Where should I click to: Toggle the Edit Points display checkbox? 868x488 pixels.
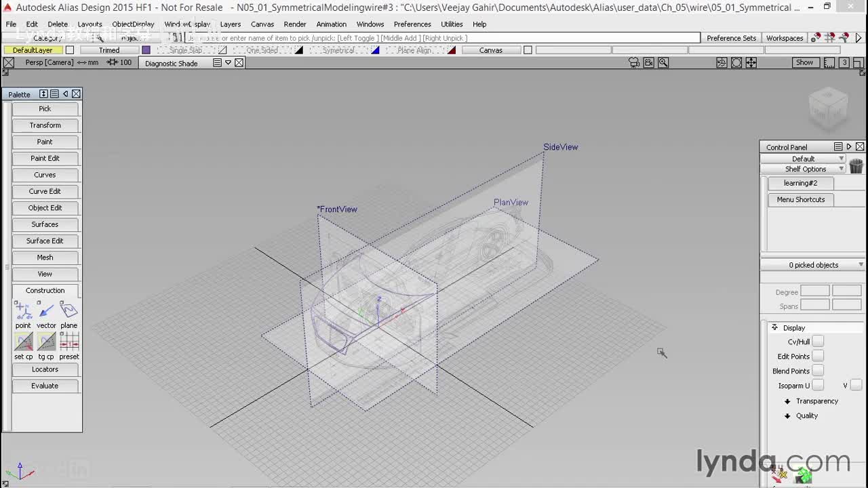pos(818,356)
